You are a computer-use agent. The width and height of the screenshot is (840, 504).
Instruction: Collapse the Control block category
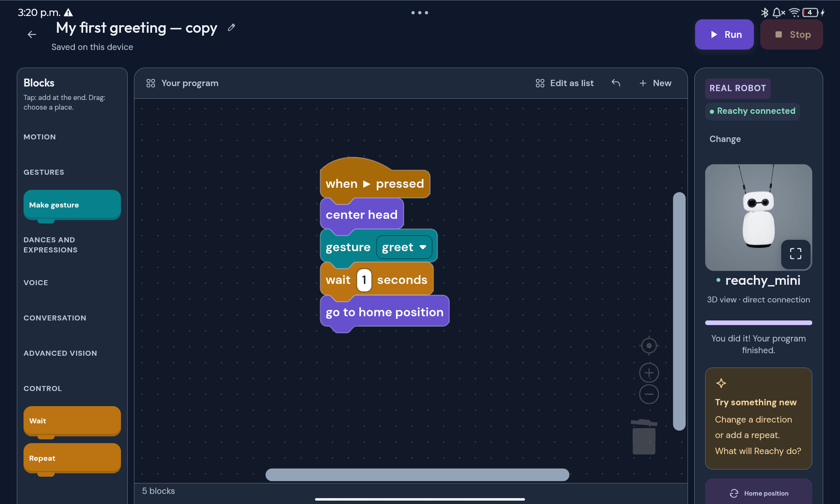(42, 388)
